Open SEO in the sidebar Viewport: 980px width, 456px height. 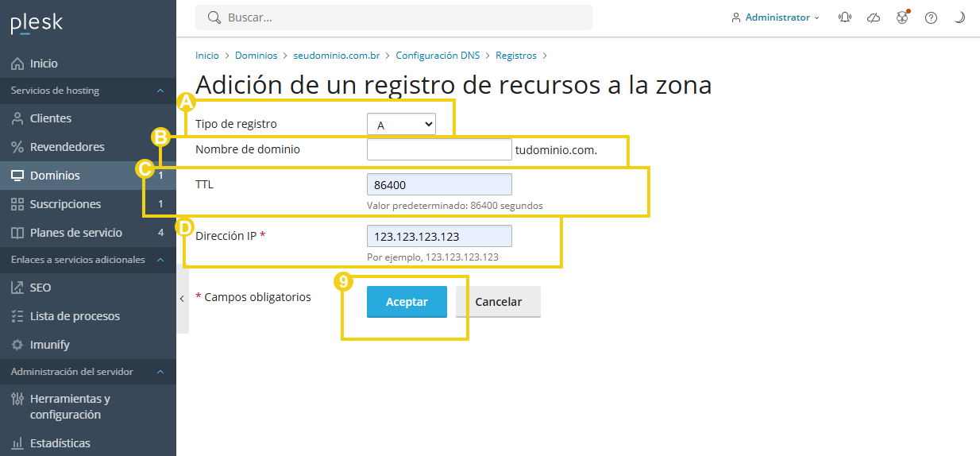[88, 288]
